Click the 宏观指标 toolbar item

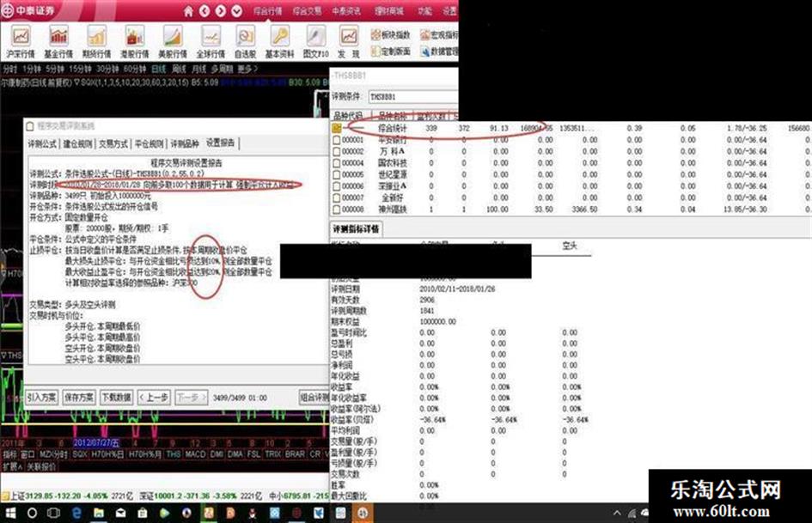(439, 34)
